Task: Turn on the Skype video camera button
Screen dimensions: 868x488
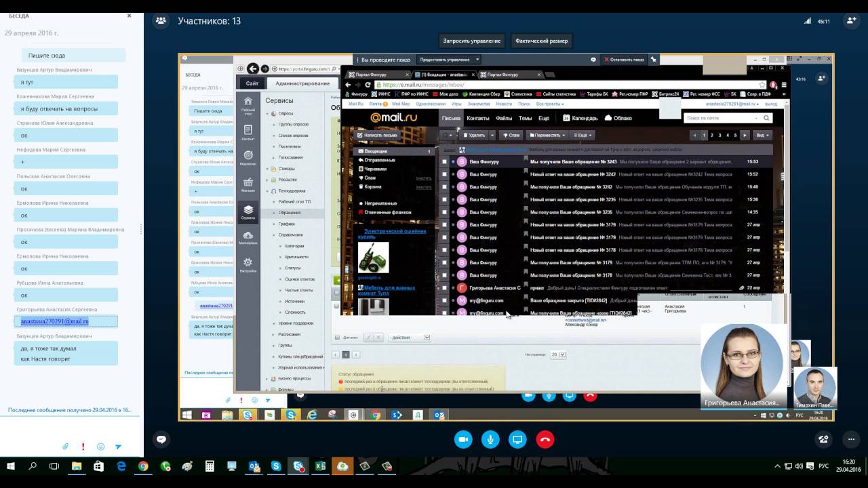Action: point(464,440)
